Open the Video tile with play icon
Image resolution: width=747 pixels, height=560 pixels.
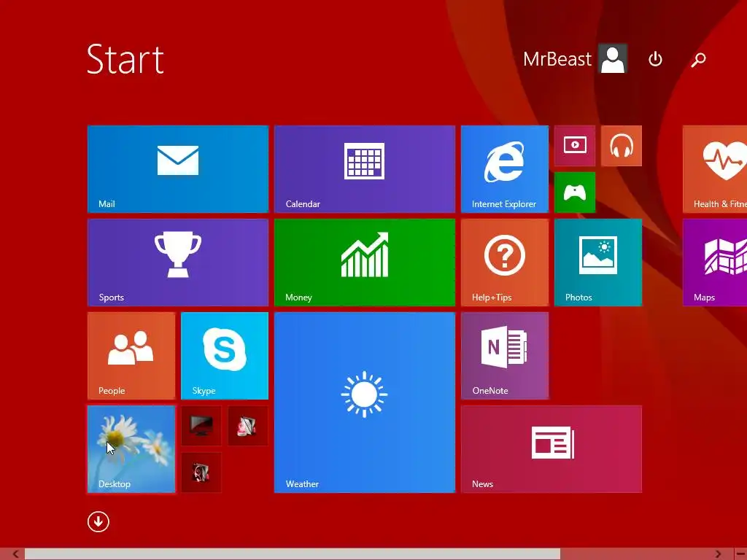pos(575,146)
